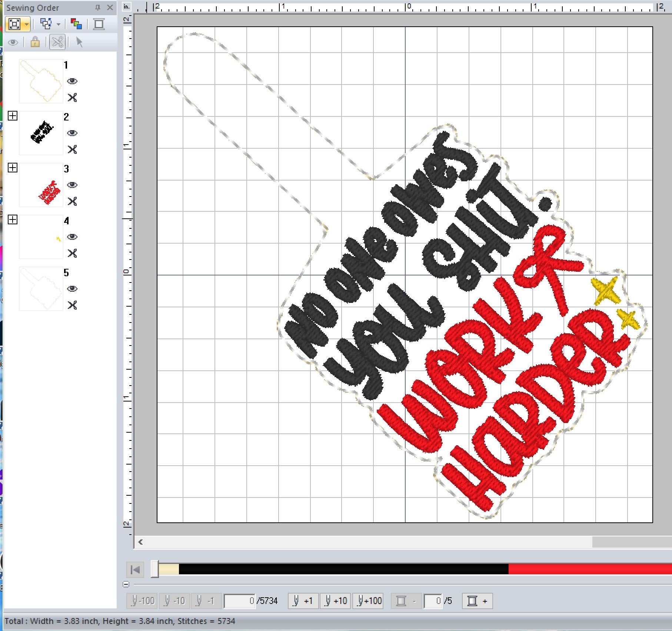
Task: Select the thumbnail for sewing order item 1
Action: (41, 81)
